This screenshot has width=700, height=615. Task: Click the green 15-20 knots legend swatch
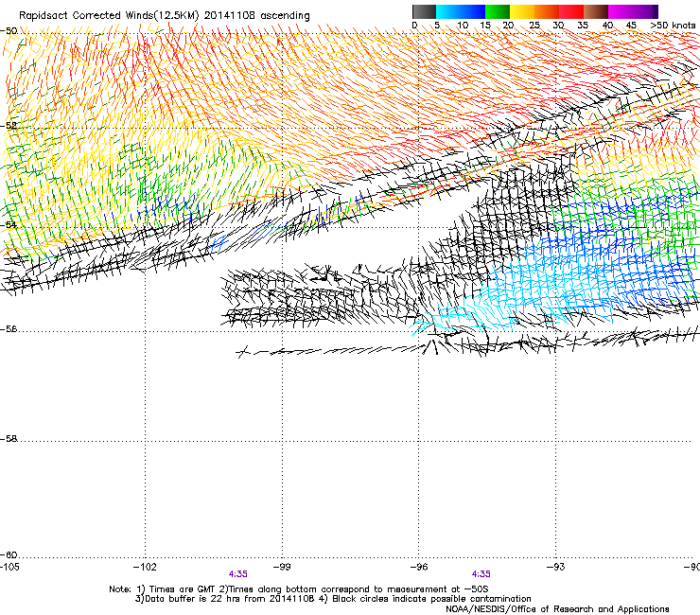[498, 11]
